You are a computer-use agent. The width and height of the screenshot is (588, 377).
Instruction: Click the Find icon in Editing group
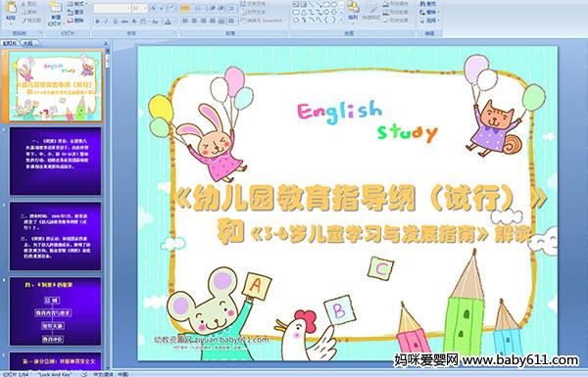click(x=427, y=4)
